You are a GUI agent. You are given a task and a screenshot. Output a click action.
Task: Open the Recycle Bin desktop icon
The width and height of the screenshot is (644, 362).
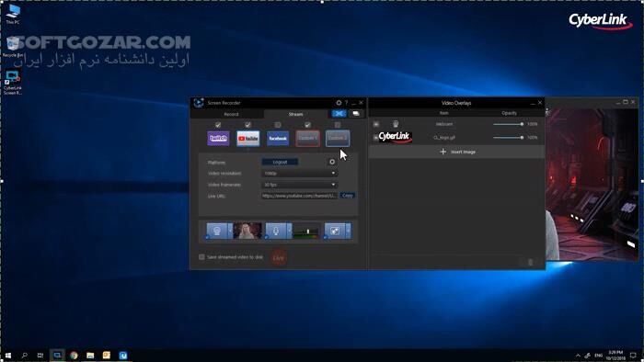pyautogui.click(x=13, y=47)
